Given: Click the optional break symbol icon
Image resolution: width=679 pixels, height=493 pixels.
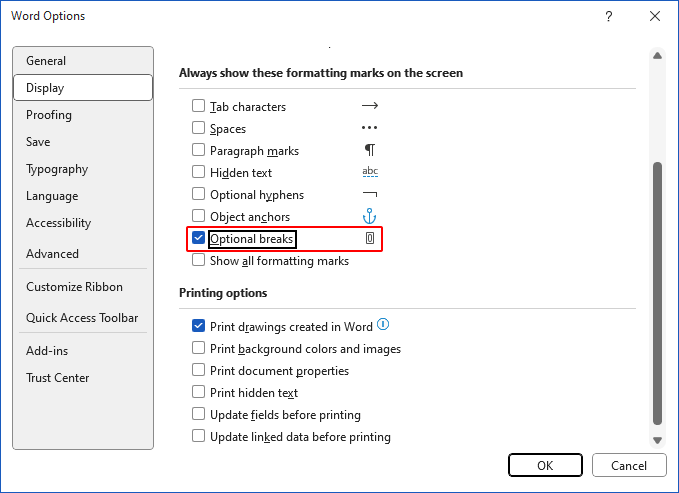Looking at the screenshot, I should 369,239.
